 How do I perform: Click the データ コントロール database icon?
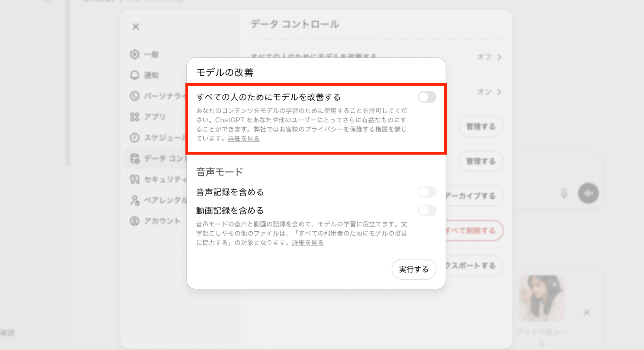[x=135, y=159]
